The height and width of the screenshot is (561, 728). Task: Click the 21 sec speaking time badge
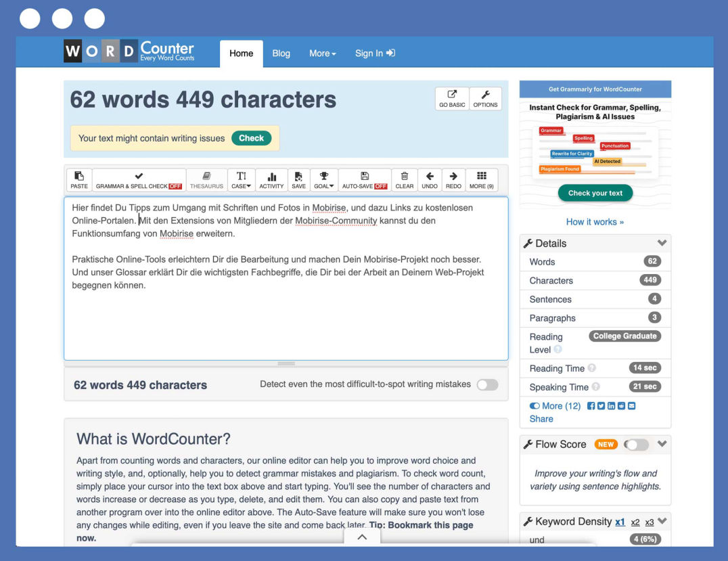[645, 386]
